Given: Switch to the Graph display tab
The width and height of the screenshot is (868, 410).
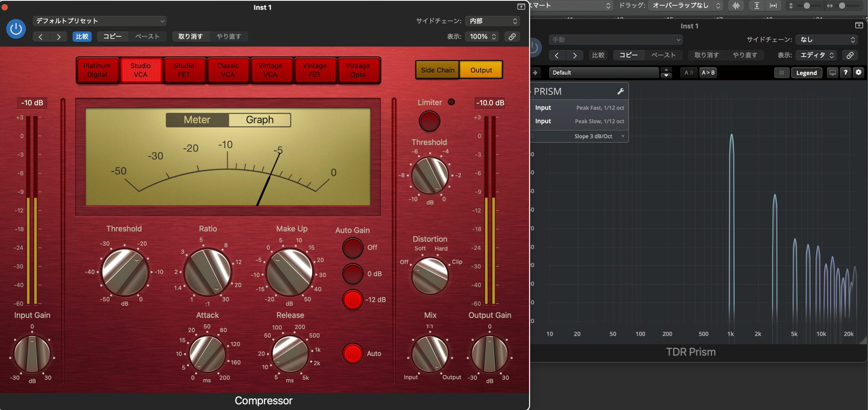Looking at the screenshot, I should click(260, 120).
